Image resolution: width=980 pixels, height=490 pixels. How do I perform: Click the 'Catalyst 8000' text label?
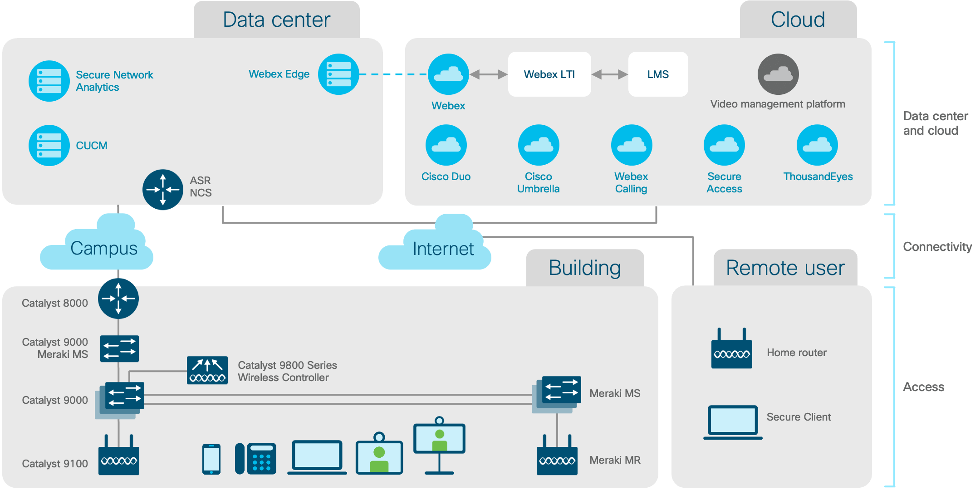[55, 303]
